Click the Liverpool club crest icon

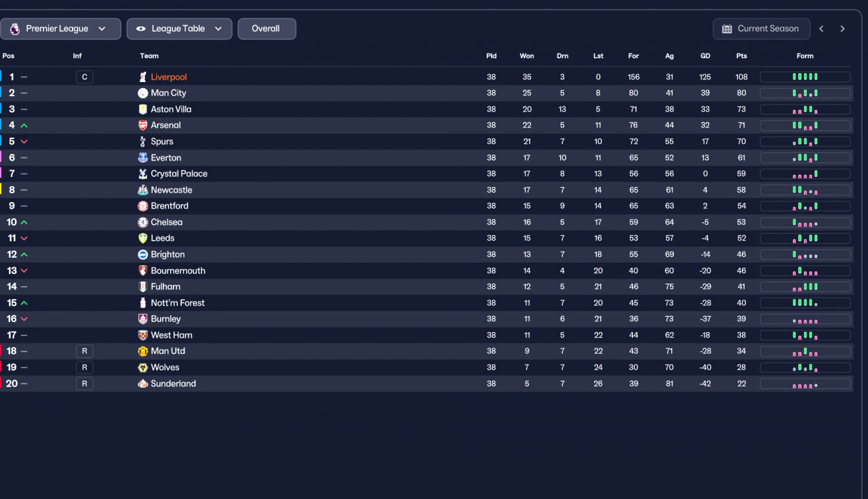point(142,77)
